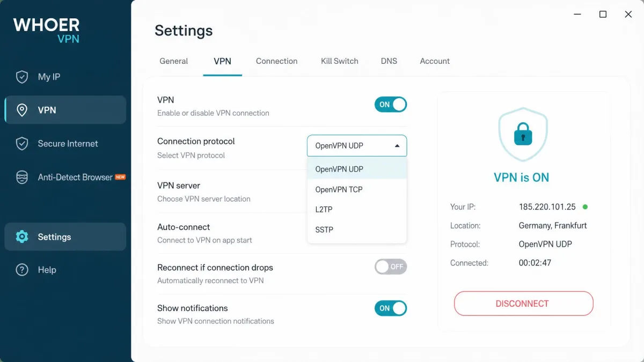Viewport: 644px width, 362px height.
Task: Click the Settings gear icon
Action: click(22, 237)
